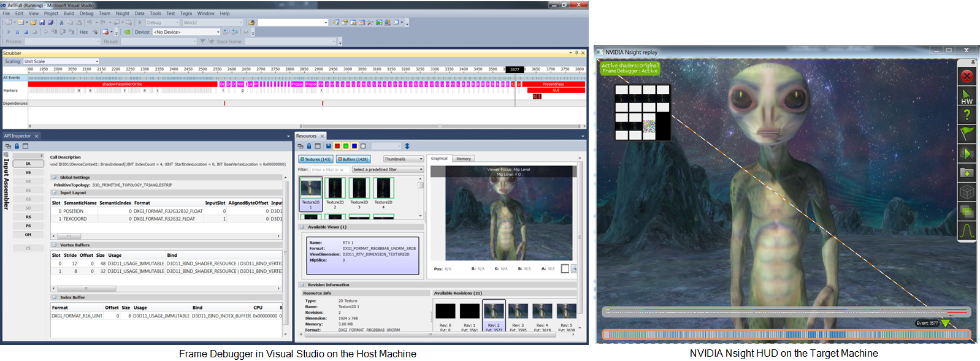
Task: Open the Debug configuration dropdown
Action: pyautogui.click(x=161, y=22)
